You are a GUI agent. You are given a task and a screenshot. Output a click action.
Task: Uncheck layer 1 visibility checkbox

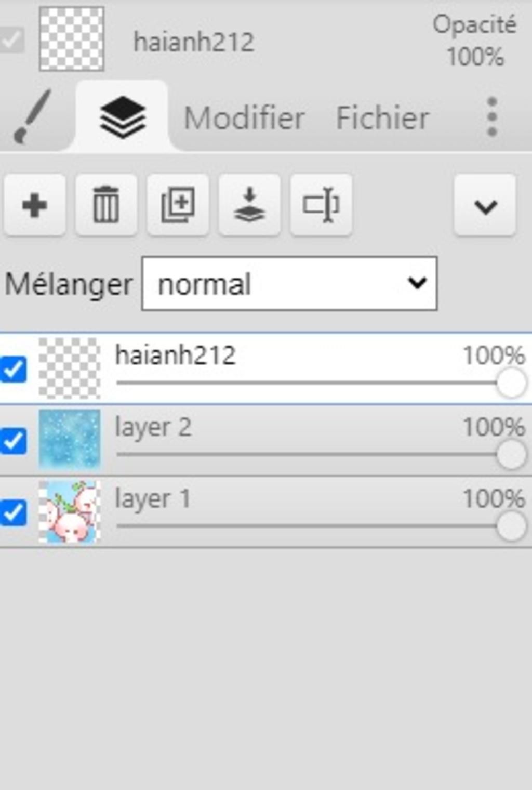tap(14, 512)
